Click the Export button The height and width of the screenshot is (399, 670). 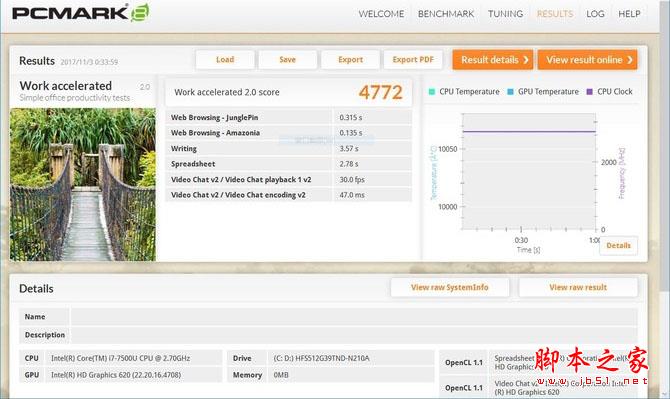pos(350,59)
